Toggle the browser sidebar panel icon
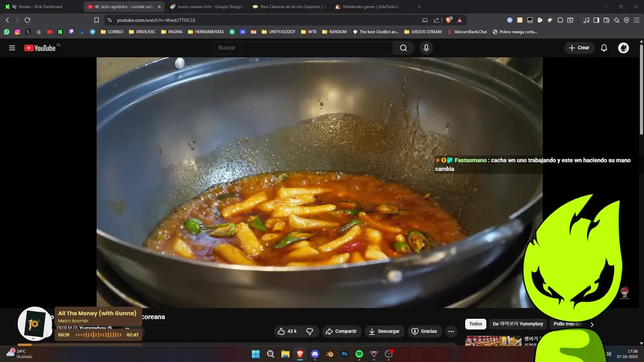The height and width of the screenshot is (362, 644). click(596, 20)
